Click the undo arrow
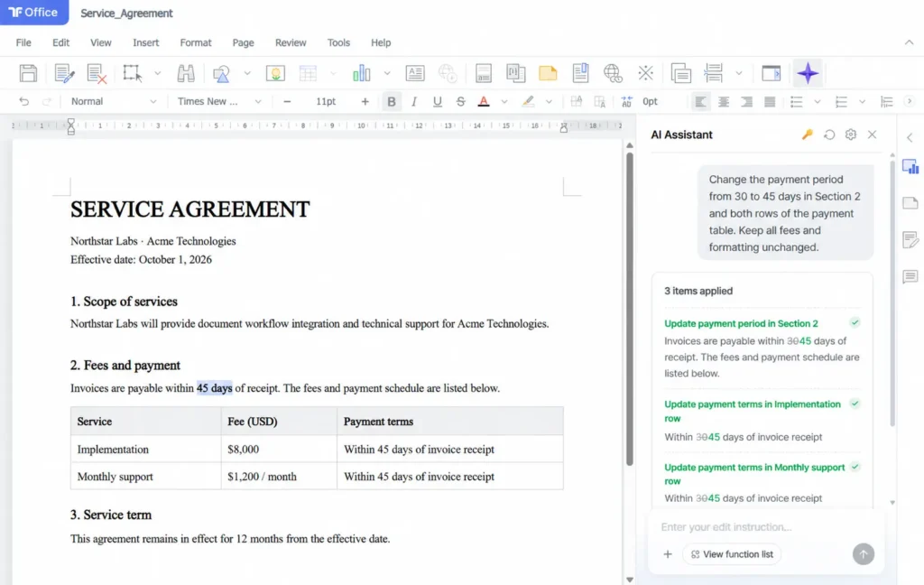Screen dimensions: 924x585 coord(23,101)
